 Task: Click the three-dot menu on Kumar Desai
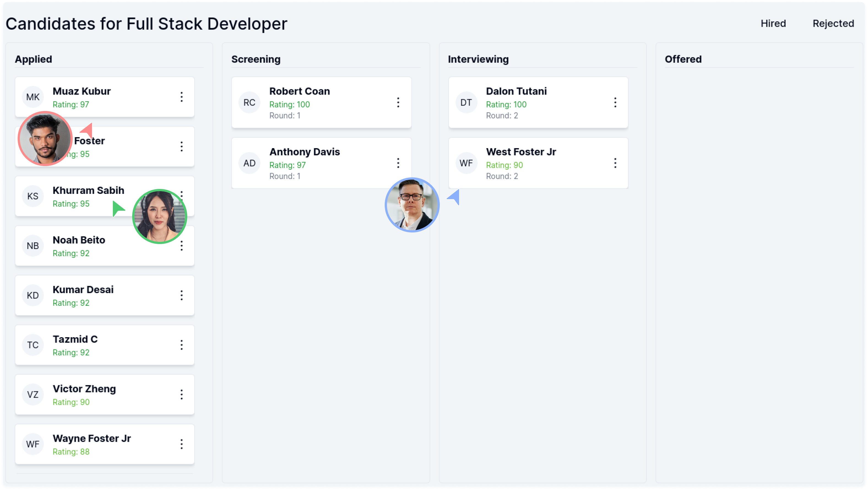[x=182, y=295]
